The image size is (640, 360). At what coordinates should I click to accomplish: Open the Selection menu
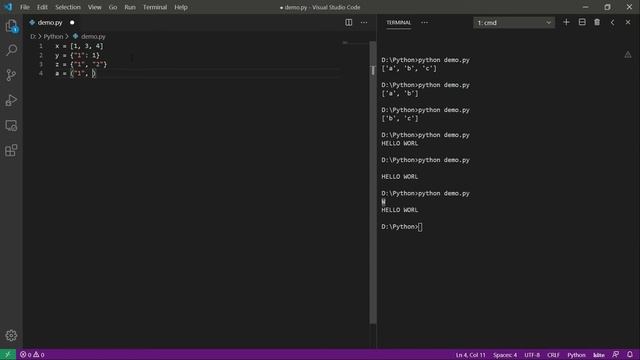point(68,7)
